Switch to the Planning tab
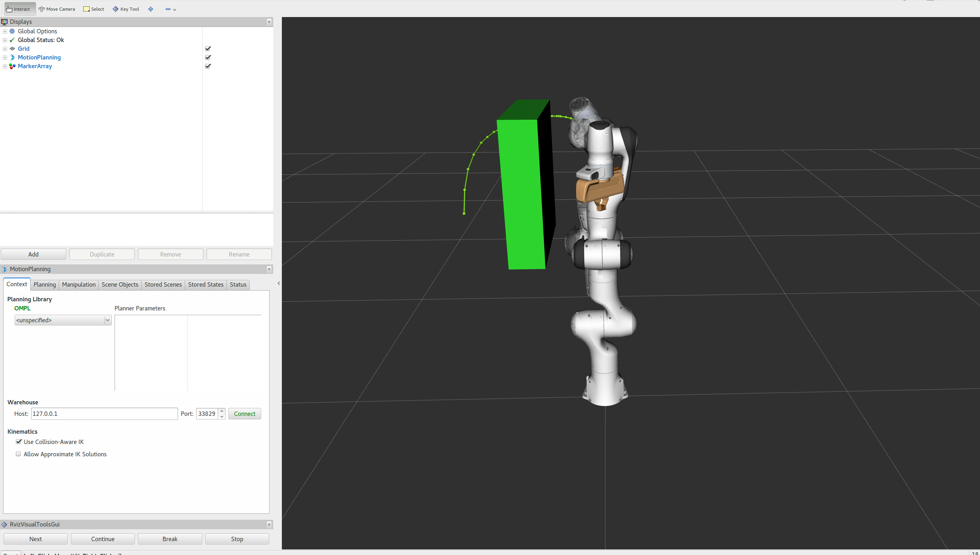Image resolution: width=980 pixels, height=555 pixels. click(44, 284)
